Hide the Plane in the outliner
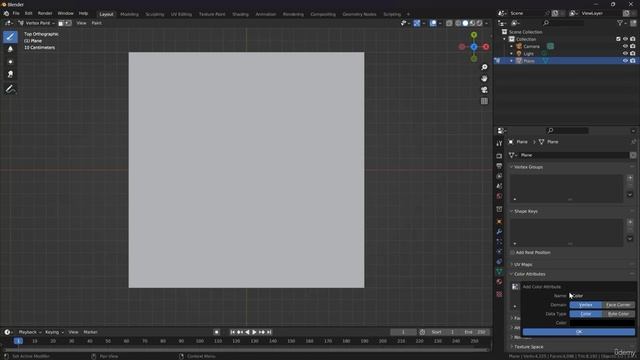This screenshot has width=640, height=360. point(625,61)
